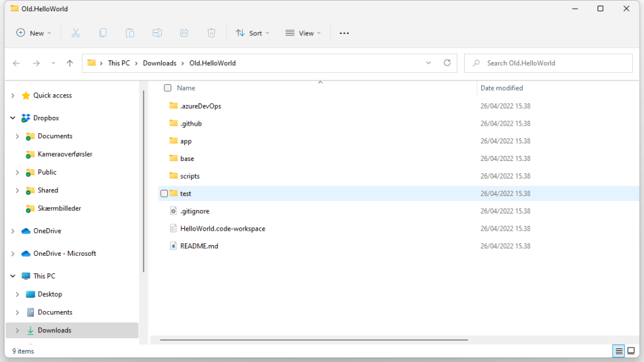Refresh the current folder view
This screenshot has height=362, width=644.
(x=447, y=63)
